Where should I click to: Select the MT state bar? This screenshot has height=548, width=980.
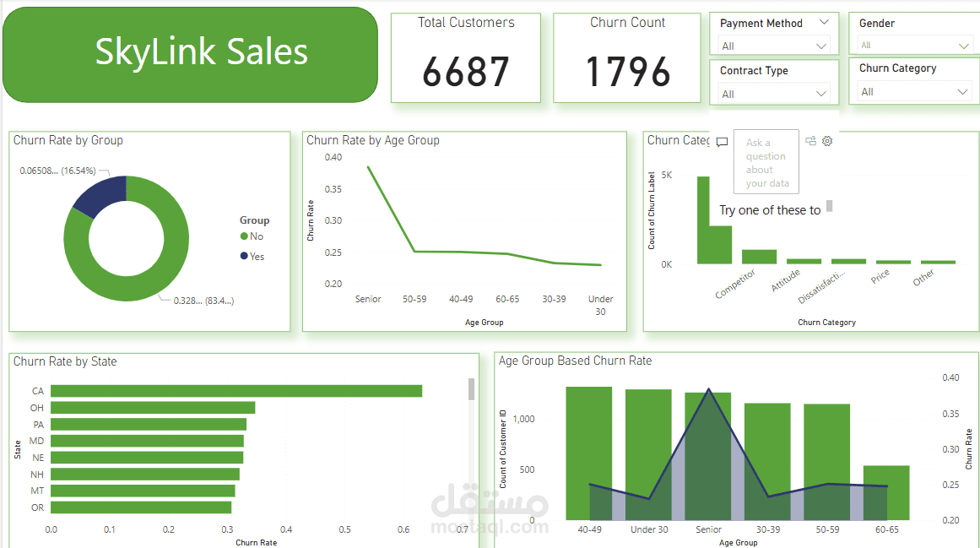click(143, 491)
